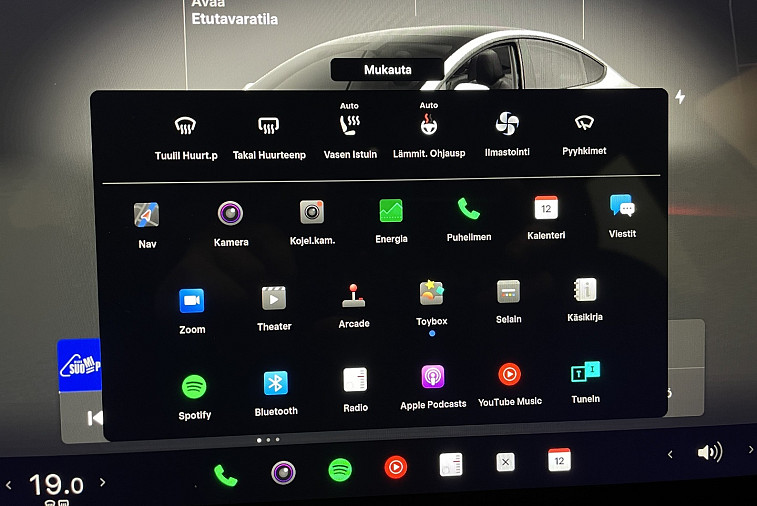Open the Käsikirja manual app
This screenshot has width=757, height=506.
[x=585, y=290]
